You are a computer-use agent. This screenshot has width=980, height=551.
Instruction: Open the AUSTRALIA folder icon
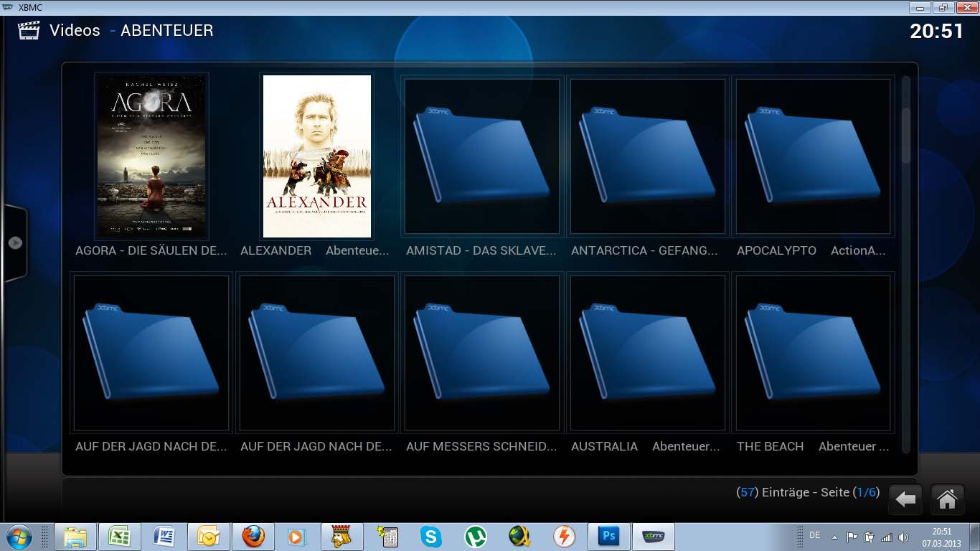click(x=647, y=352)
